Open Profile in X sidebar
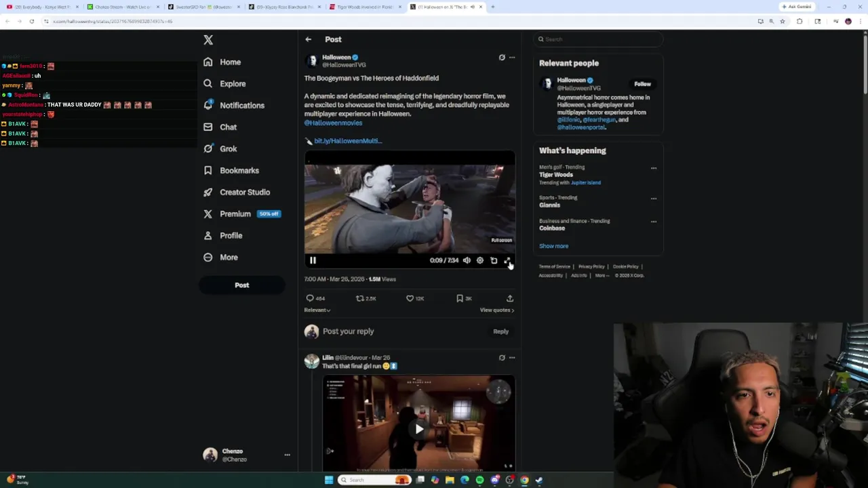The image size is (868, 488). click(x=222, y=235)
